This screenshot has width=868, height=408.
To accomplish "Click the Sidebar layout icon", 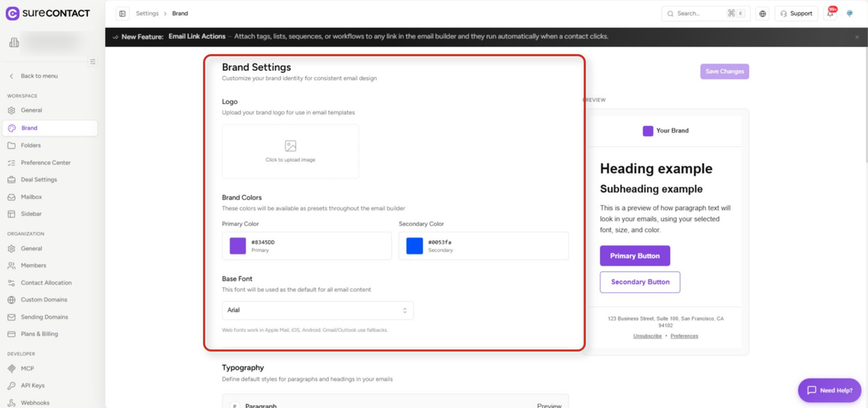I will (12, 214).
